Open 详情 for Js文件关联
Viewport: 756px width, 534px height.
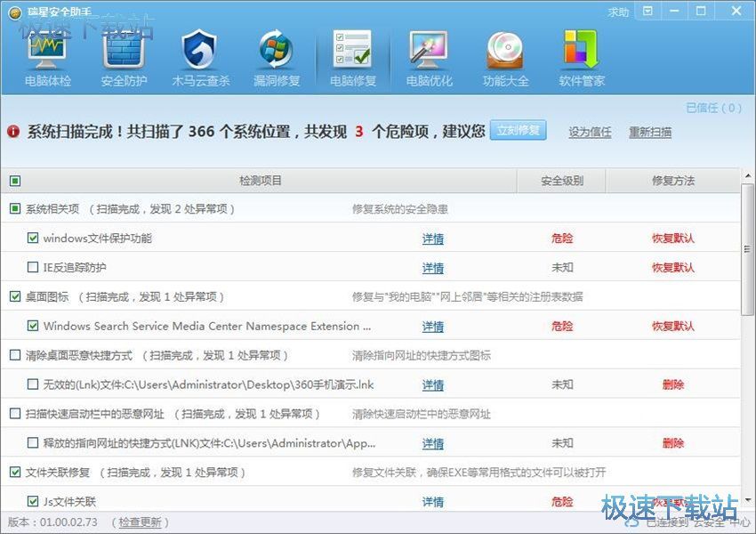pos(433,502)
